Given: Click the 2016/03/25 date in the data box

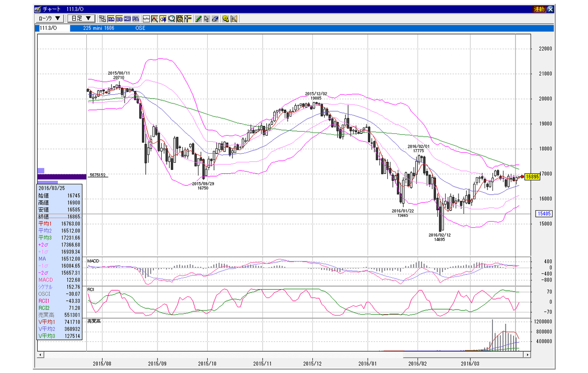Looking at the screenshot, I should click(x=51, y=188).
